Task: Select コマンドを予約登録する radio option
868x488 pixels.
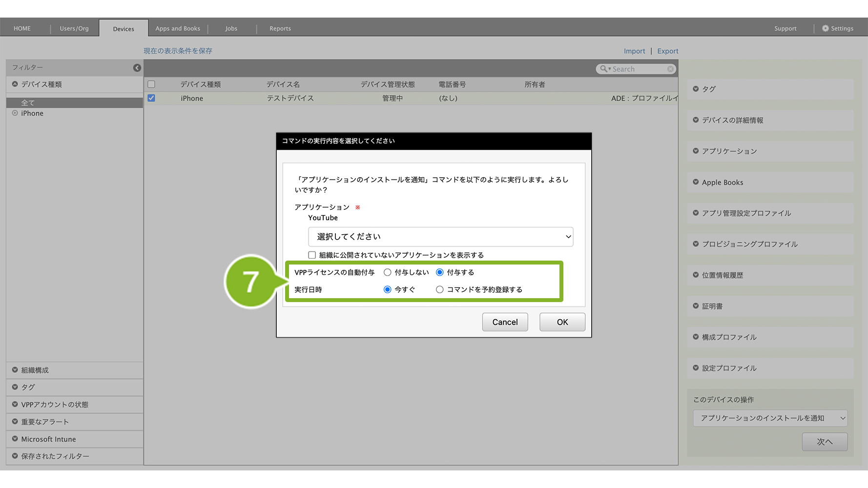Action: coord(440,289)
